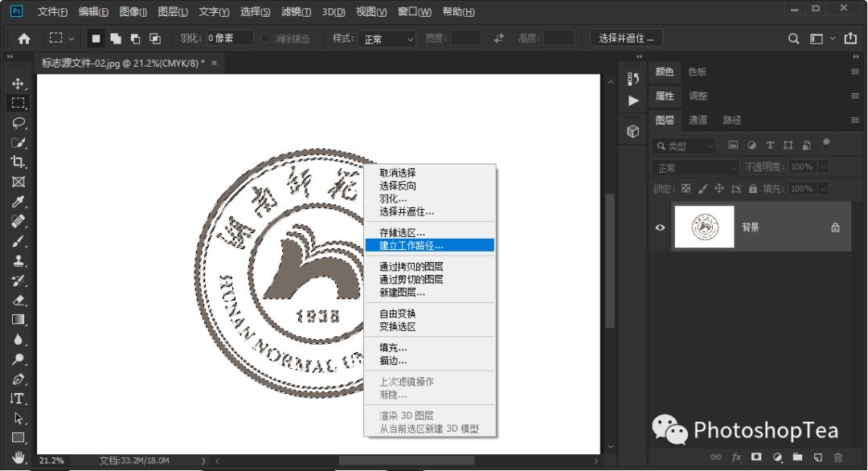
Task: Select the Healing Brush tool
Action: point(18,221)
